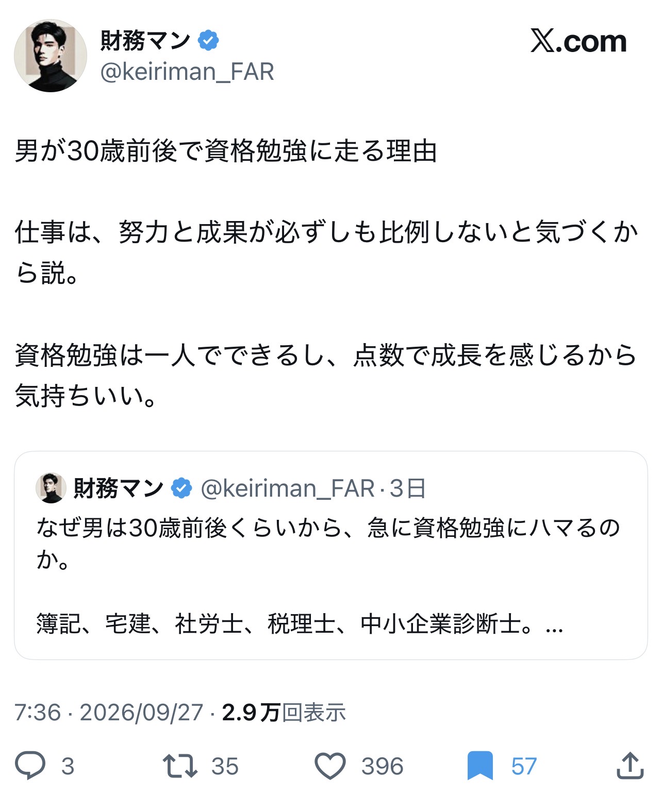Image resolution: width=662 pixels, height=812 pixels.
Task: Click the 2.9万回表示 view count
Action: pyautogui.click(x=284, y=713)
